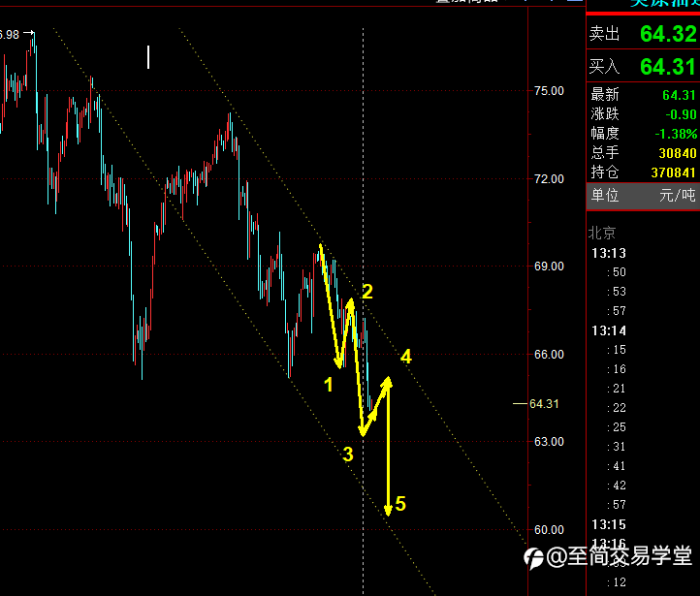Click the 最新 row value 64.31
The width and height of the screenshot is (700, 596).
click(x=679, y=95)
